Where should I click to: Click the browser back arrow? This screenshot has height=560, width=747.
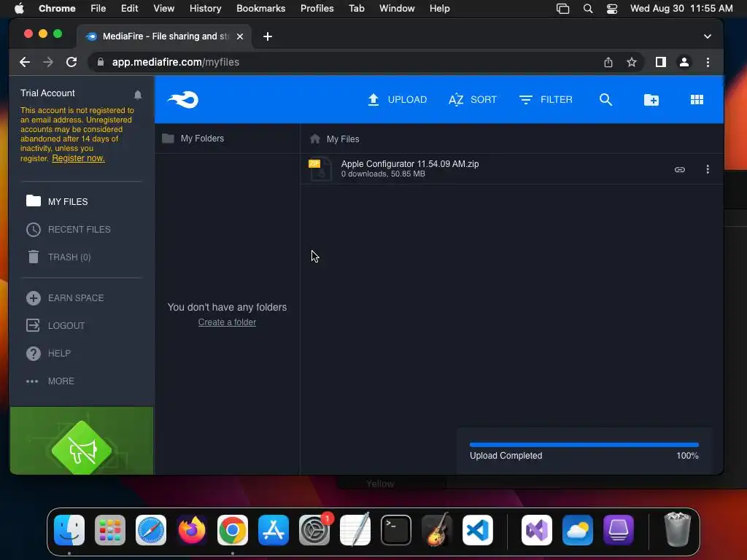tap(25, 62)
